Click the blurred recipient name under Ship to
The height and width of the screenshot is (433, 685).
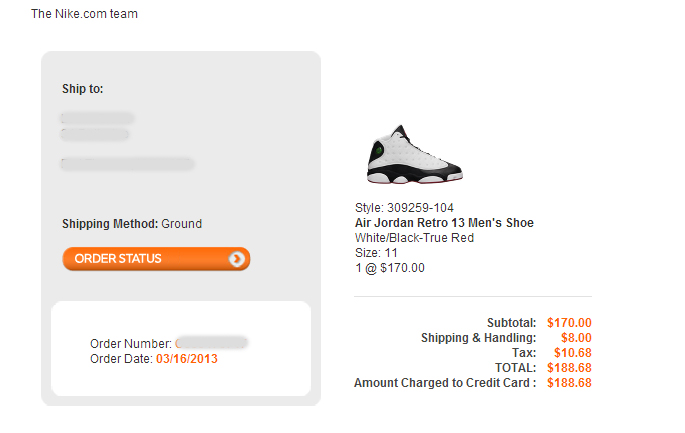(97, 118)
